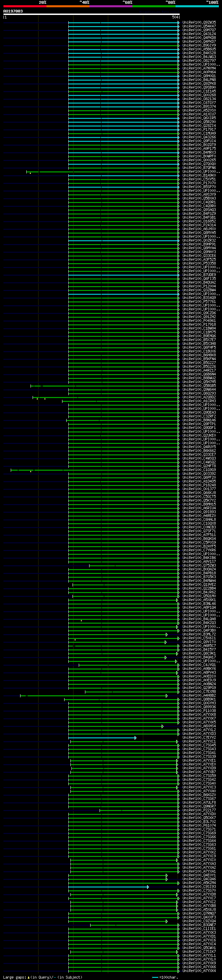The width and height of the screenshot is (222, 980).
Task: Open hit UniRef100_Q43124
Action: 199,34
